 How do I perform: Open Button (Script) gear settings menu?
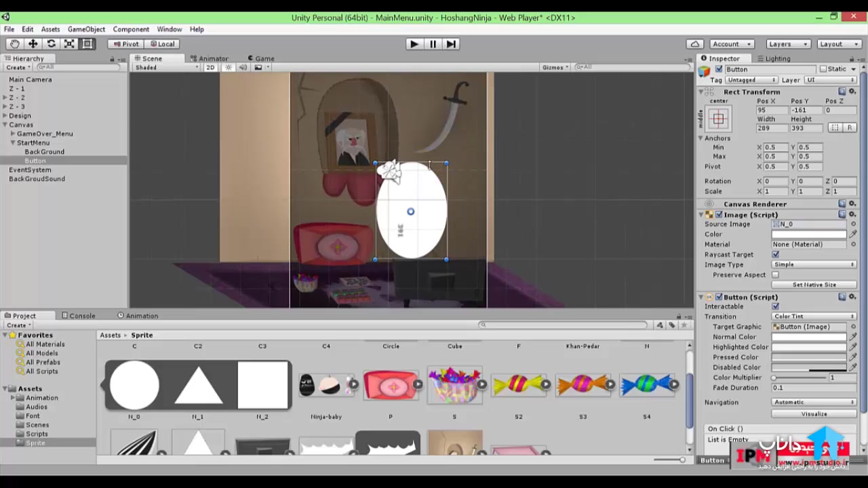point(852,297)
